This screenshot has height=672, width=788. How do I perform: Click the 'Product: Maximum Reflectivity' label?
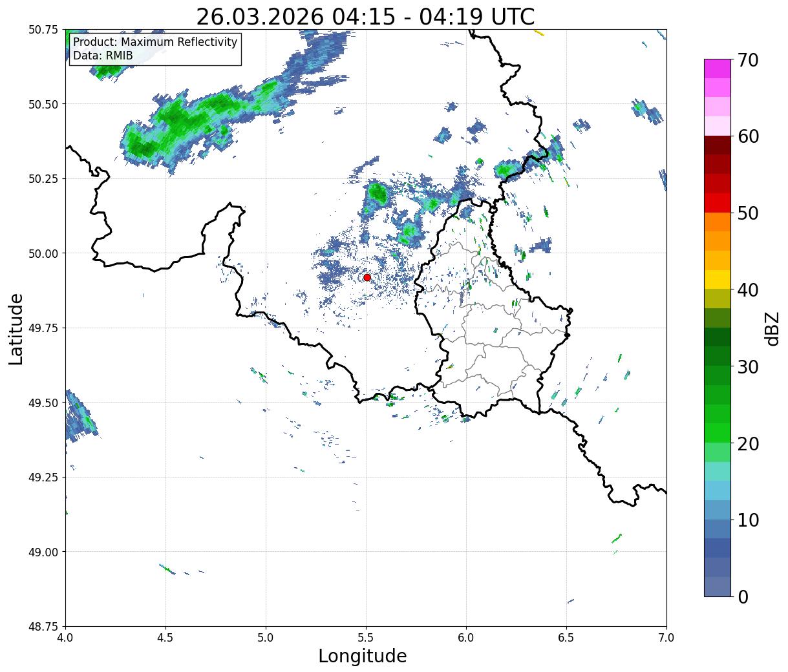(x=155, y=42)
